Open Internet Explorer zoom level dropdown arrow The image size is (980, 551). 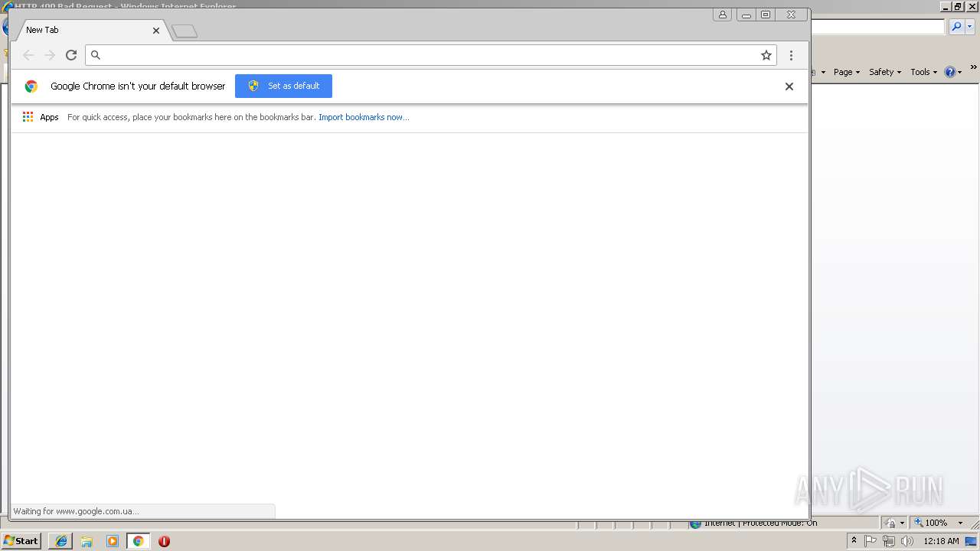tap(960, 523)
